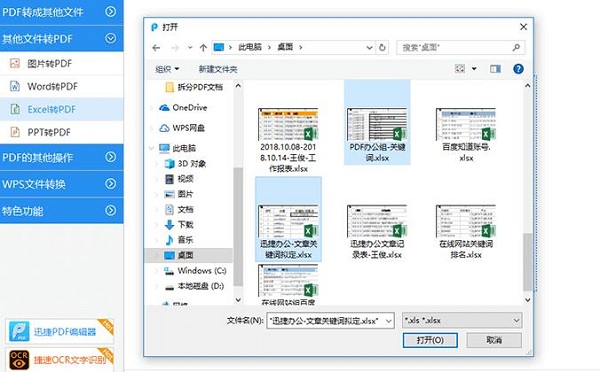Select 2018.10.08 王俊 工作报表.xlsx file
Image resolution: width=600 pixels, height=372 pixels.
point(288,140)
